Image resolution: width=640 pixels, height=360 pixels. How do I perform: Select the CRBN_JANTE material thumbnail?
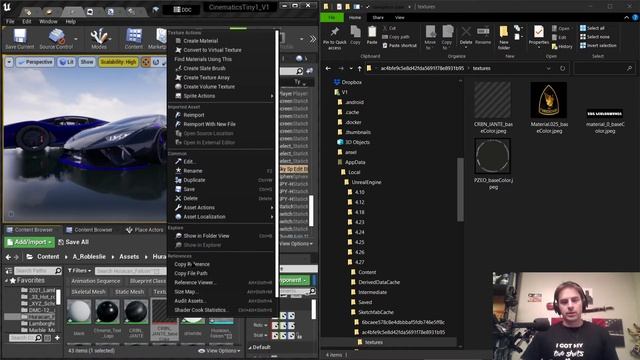coord(136,311)
